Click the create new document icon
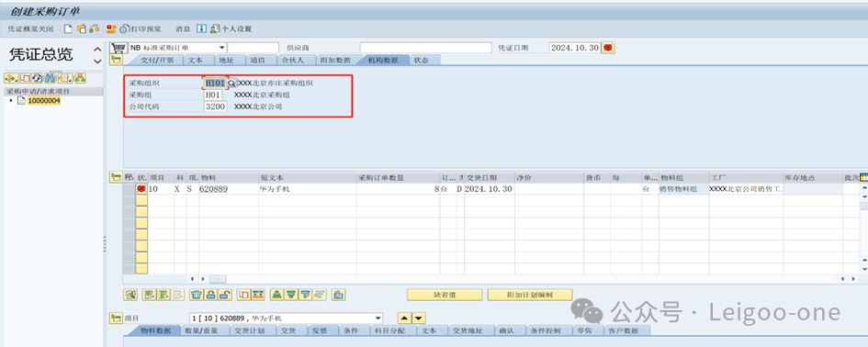Viewport: 868px width, 347px height. pos(68,28)
